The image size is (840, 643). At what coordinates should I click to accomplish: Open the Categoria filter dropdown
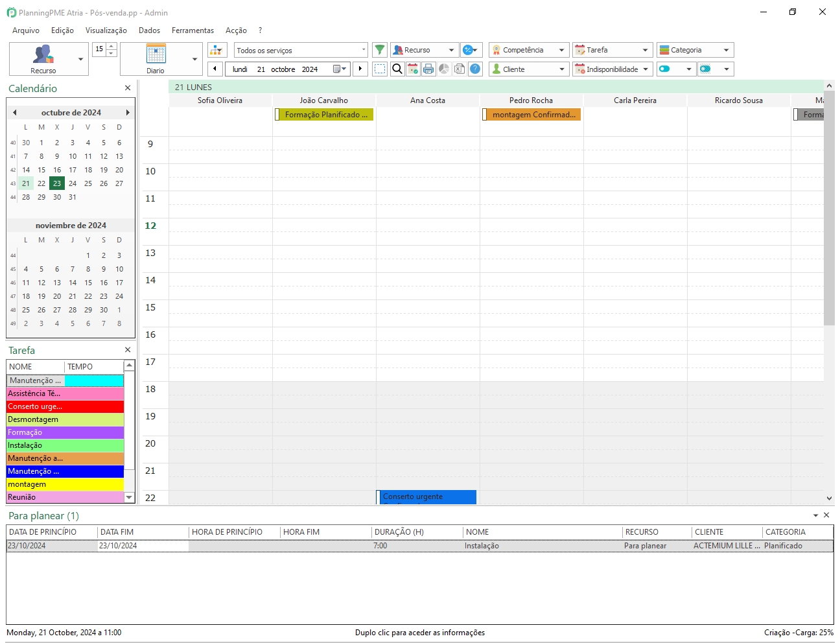[695, 50]
